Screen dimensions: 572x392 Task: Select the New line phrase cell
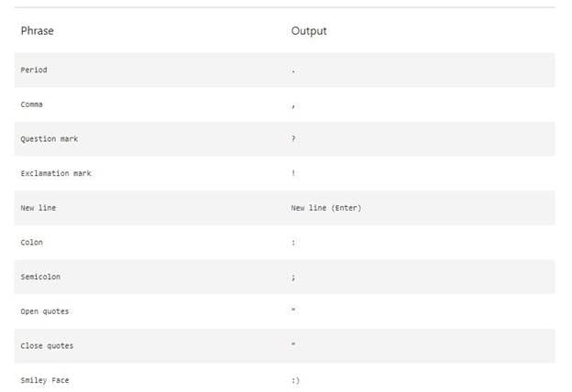tap(38, 208)
